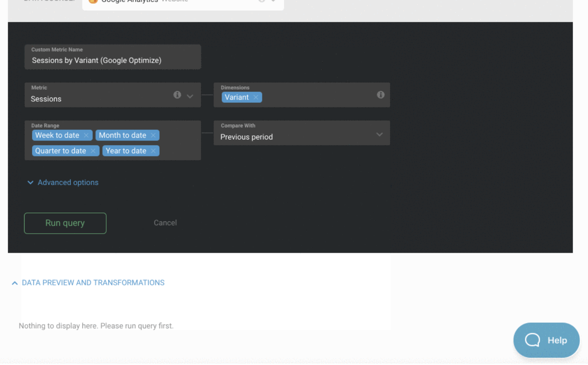Viewport: 588px width, 365px height.
Task: Click the Dimensions field area
Action: pos(301,95)
